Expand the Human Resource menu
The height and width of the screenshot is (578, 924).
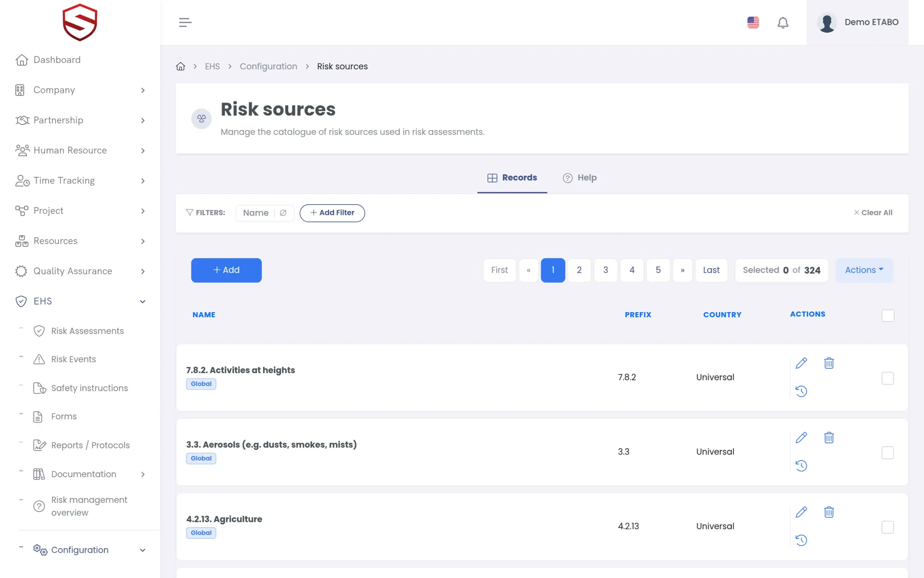pyautogui.click(x=80, y=151)
